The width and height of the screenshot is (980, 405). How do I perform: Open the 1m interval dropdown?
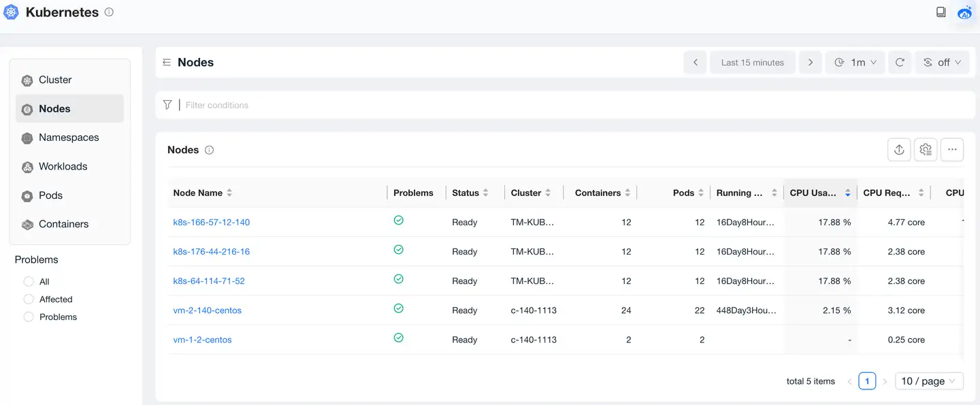pyautogui.click(x=855, y=63)
